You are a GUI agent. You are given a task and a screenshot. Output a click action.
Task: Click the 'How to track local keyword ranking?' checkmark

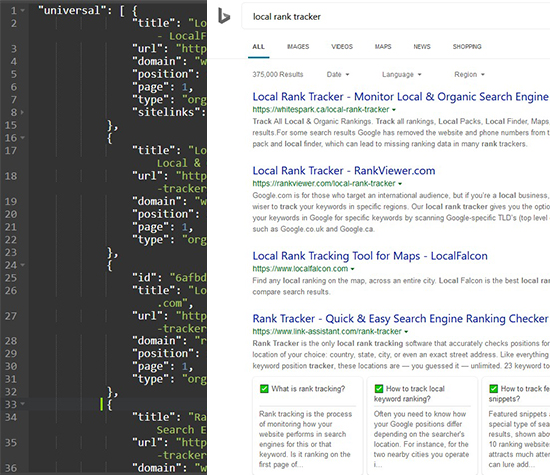(x=379, y=389)
